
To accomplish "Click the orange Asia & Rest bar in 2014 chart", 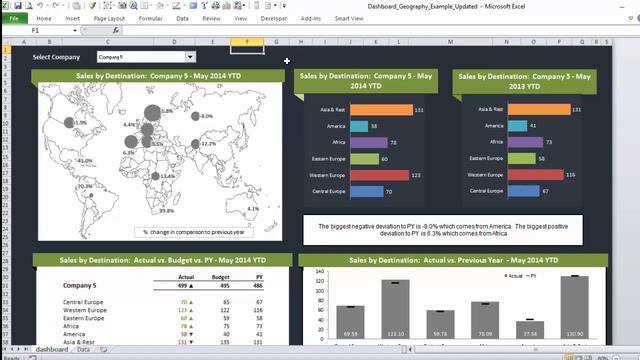I will pos(381,109).
